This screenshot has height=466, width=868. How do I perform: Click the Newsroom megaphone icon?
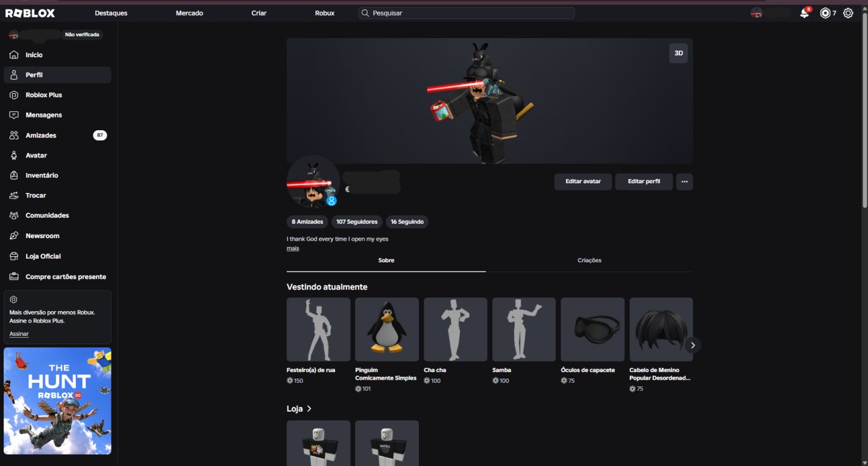[x=14, y=236]
